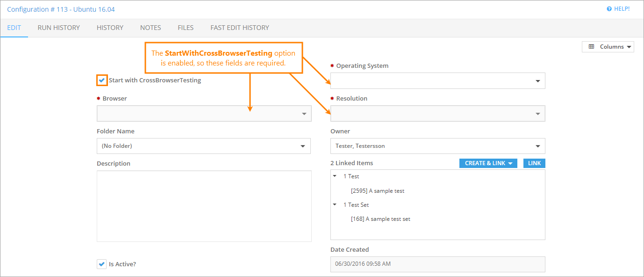This screenshot has width=644, height=277.
Task: Click the Columns grid icon
Action: (x=591, y=47)
